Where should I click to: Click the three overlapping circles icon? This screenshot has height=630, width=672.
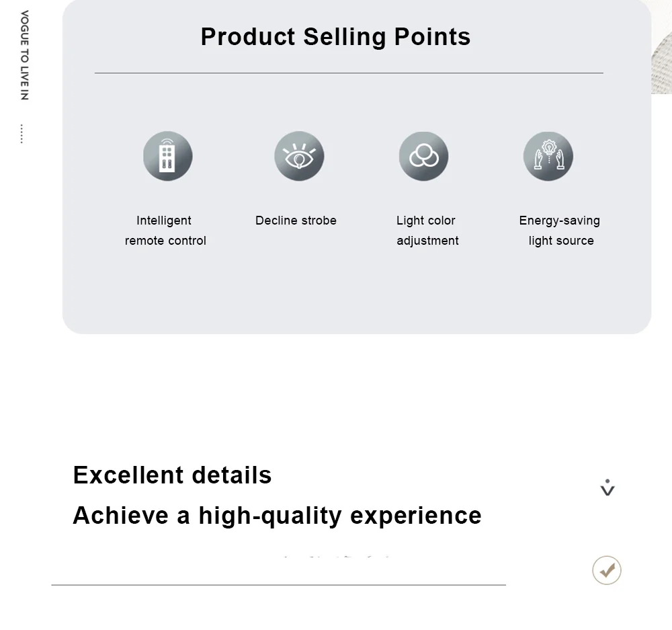(x=423, y=156)
